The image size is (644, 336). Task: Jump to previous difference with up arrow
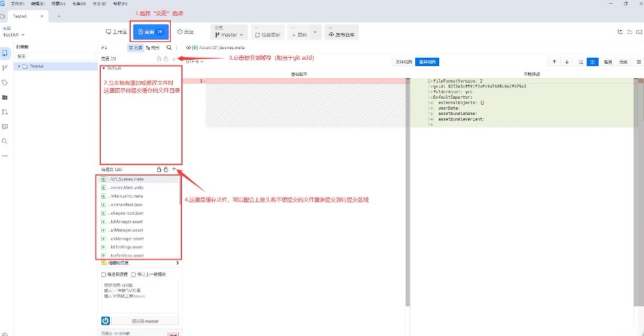pyautogui.click(x=555, y=62)
